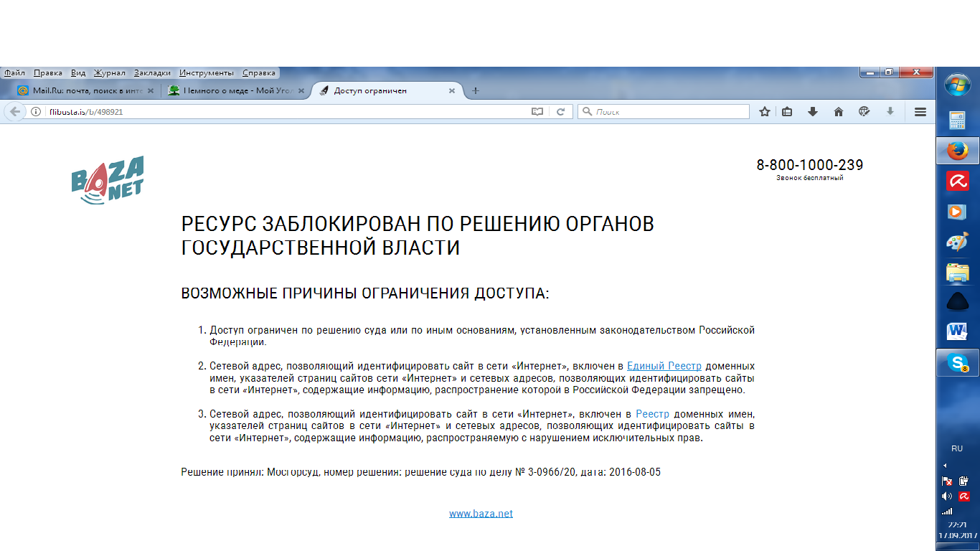Open the bookmarks list icon in toolbar
The image size is (980, 551).
pyautogui.click(x=787, y=112)
